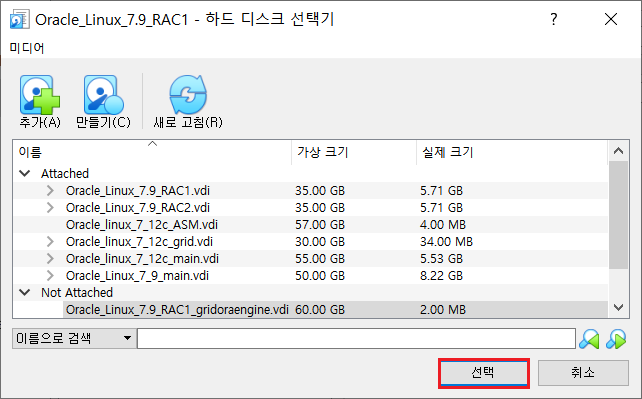Viewport: 642px width, 399px height.
Task: Open the 미디어 menu
Action: click(27, 48)
